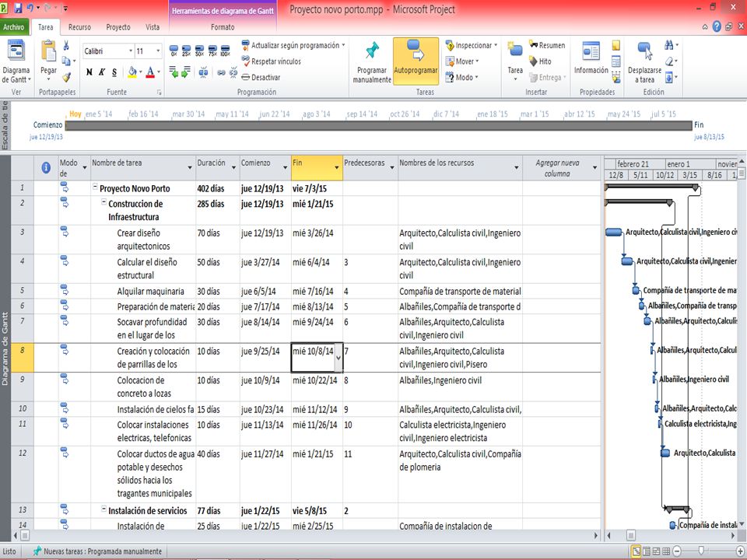The image size is (747, 560).
Task: Mark task 0% complete
Action: 174,51
